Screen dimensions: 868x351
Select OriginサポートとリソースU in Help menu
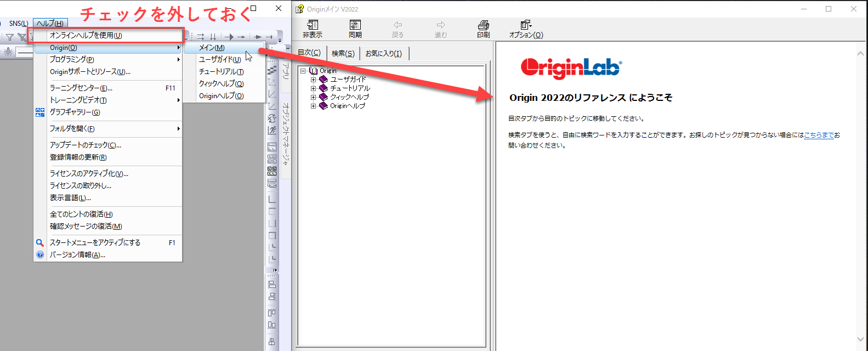coord(107,71)
